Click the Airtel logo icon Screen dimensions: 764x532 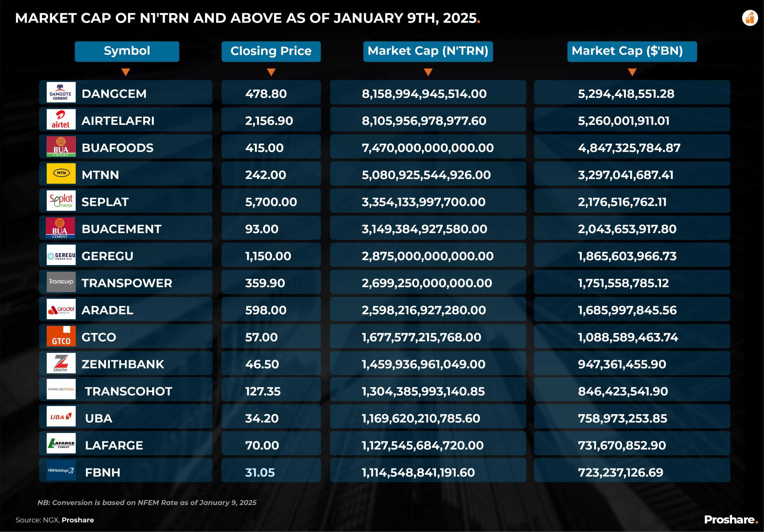(61, 120)
